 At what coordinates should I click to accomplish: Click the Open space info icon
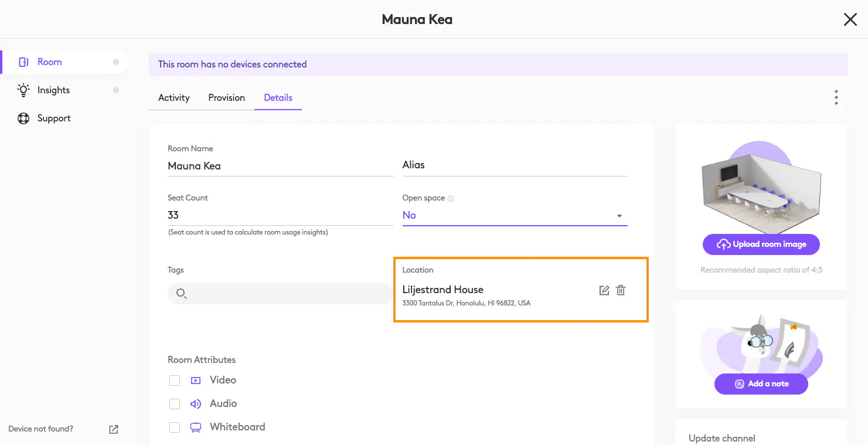click(x=451, y=199)
